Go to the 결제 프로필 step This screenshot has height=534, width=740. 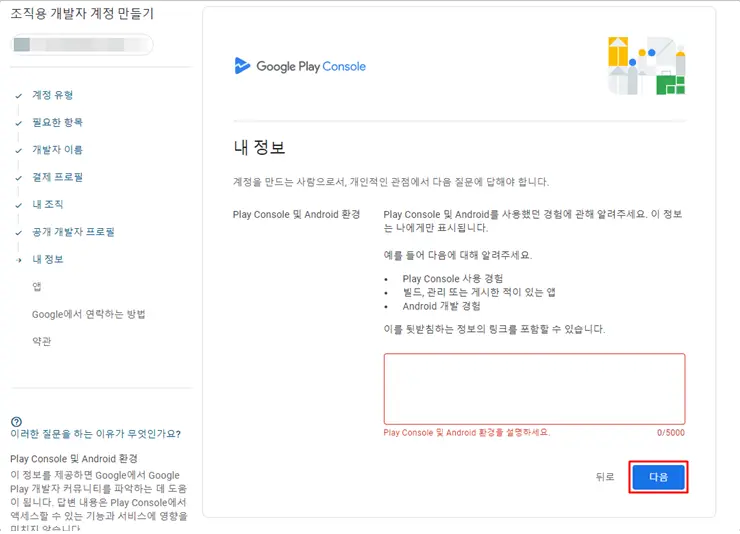click(x=57, y=177)
